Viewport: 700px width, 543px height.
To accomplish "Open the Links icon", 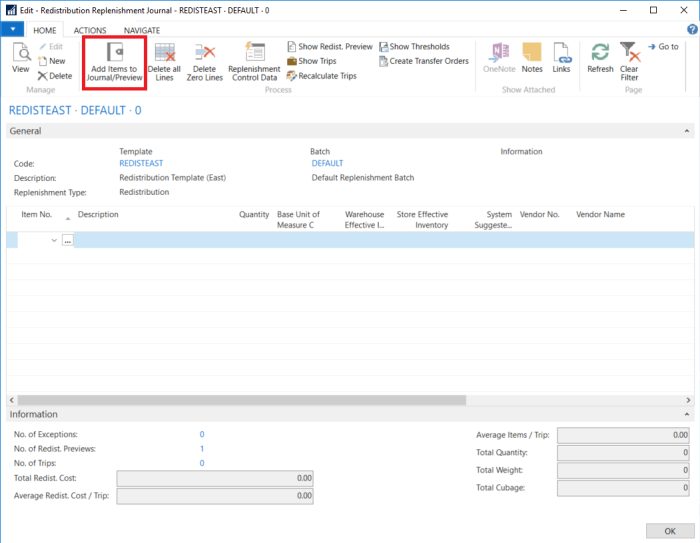I will point(561,54).
